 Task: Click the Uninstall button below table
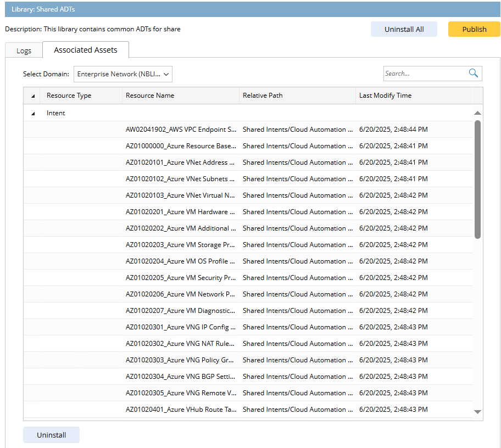(51, 435)
